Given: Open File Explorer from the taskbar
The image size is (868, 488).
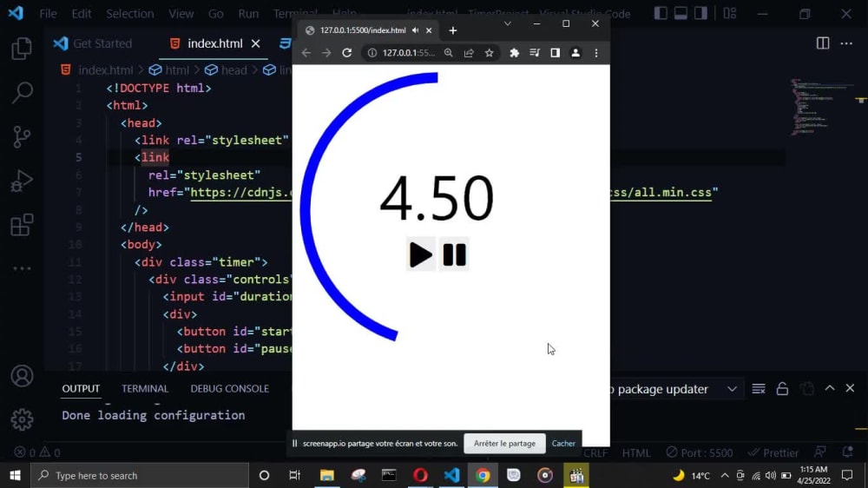Looking at the screenshot, I should click(x=326, y=475).
